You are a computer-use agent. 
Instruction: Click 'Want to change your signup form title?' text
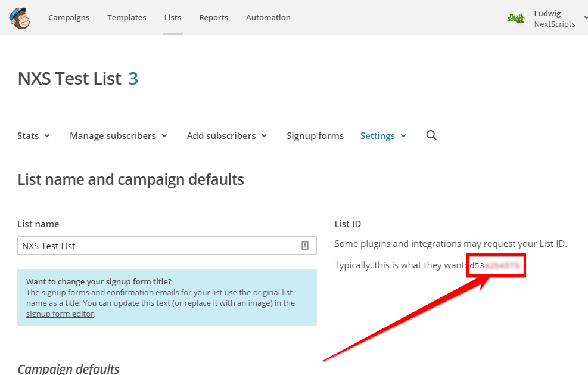99,281
